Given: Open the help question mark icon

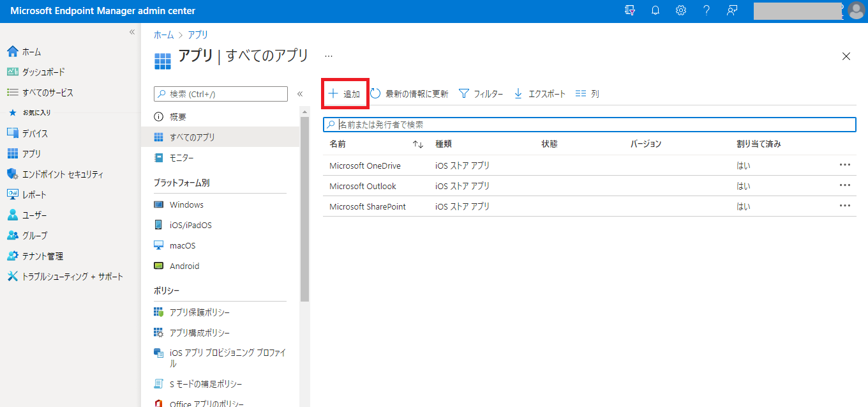Looking at the screenshot, I should [x=707, y=11].
